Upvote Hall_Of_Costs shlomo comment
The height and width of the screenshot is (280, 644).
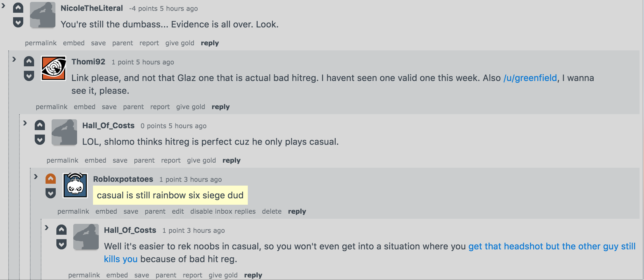(x=40, y=125)
